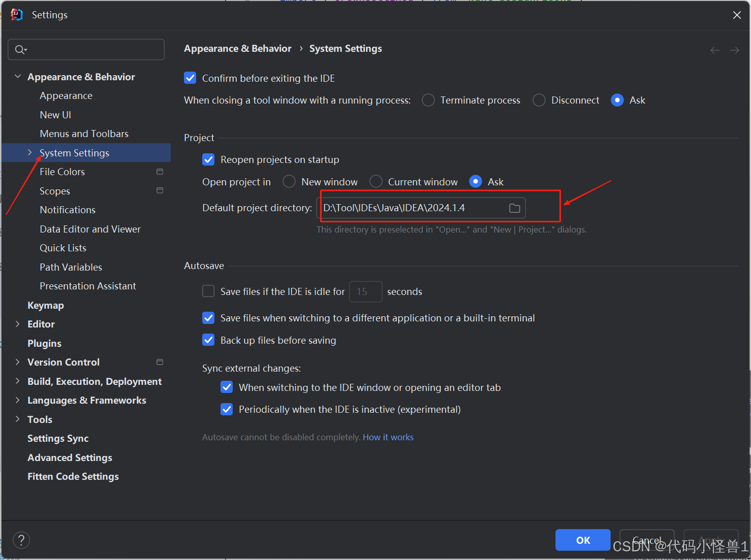Choose Current window for opening projects
This screenshot has width=751, height=560.
(x=376, y=181)
